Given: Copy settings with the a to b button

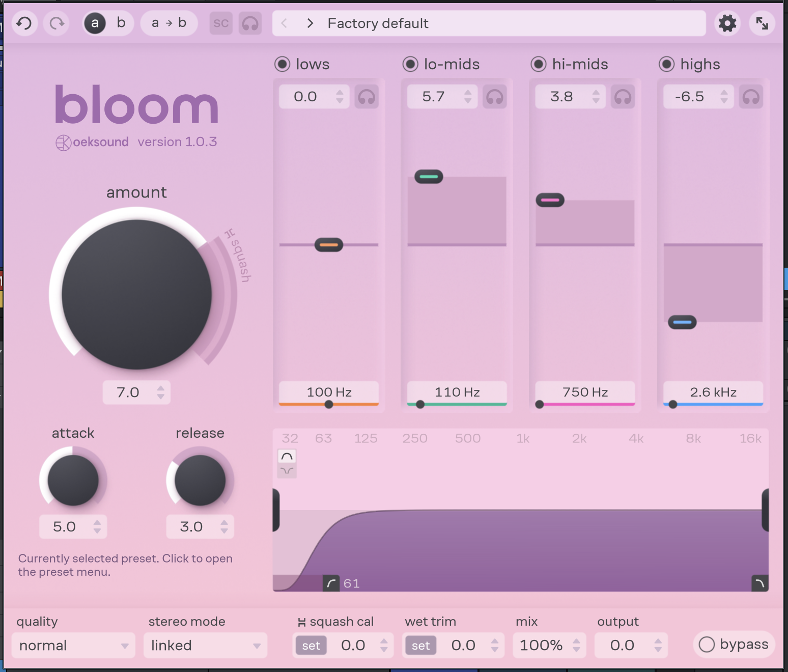Looking at the screenshot, I should point(168,23).
